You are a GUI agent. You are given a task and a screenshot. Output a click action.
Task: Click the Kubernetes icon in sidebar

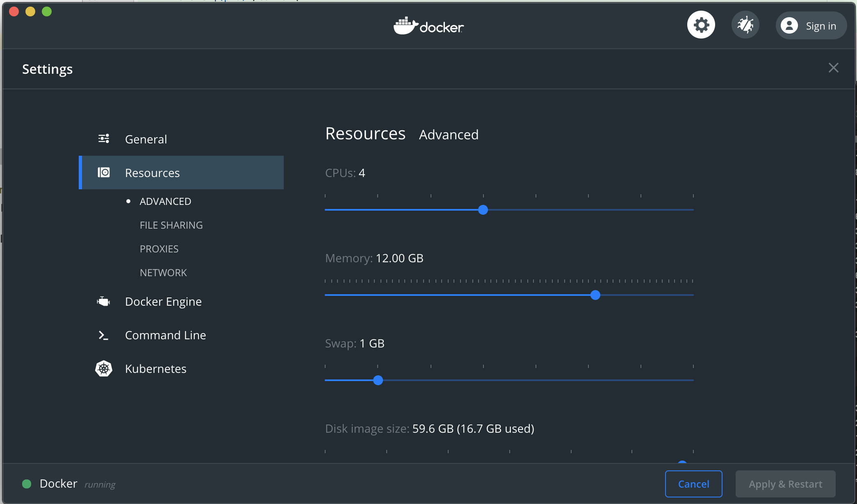(103, 368)
